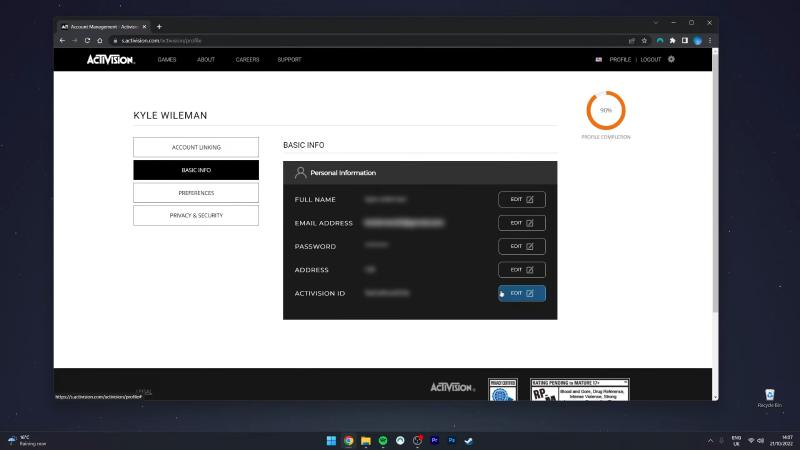Click the country flag icon near Profile
The height and width of the screenshot is (450, 800).
click(598, 60)
